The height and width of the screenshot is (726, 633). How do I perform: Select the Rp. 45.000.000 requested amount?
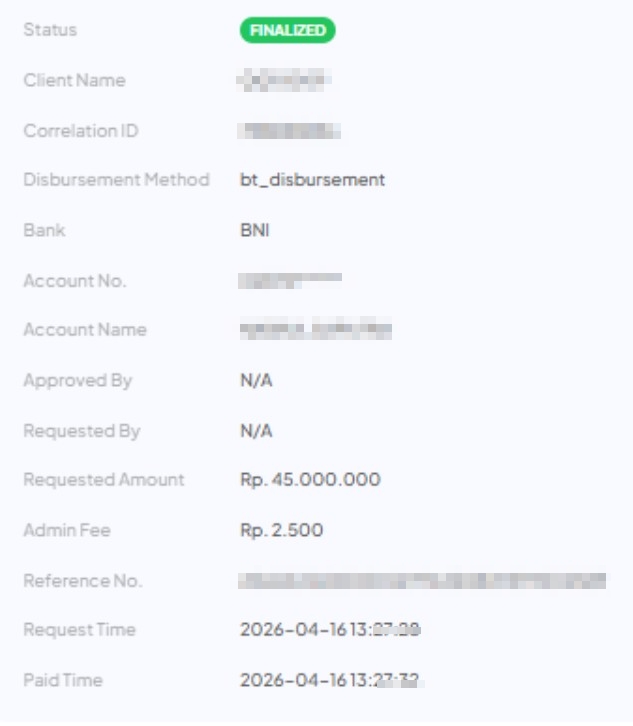(310, 480)
